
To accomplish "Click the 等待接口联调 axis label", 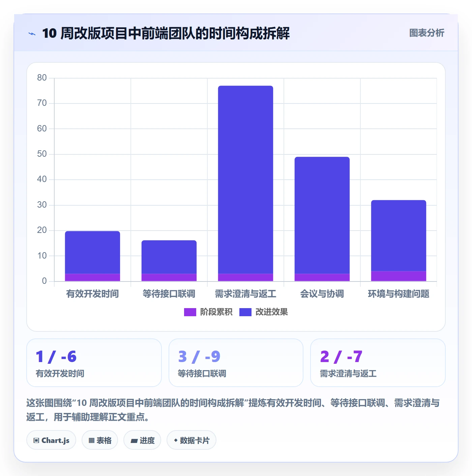I will click(169, 294).
